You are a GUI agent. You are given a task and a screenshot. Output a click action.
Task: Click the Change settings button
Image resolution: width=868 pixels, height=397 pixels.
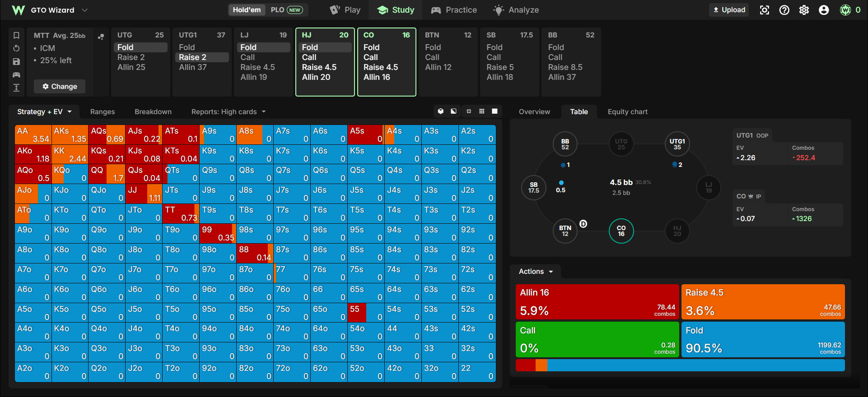[60, 87]
